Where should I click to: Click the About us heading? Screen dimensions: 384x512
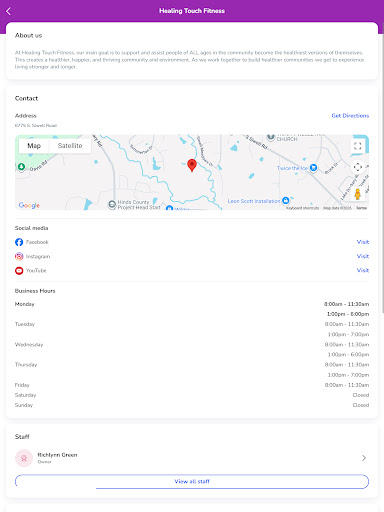[28, 35]
